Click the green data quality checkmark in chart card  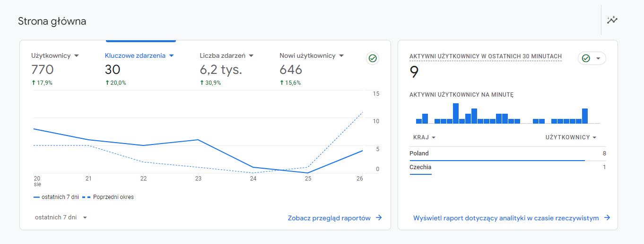click(x=373, y=58)
